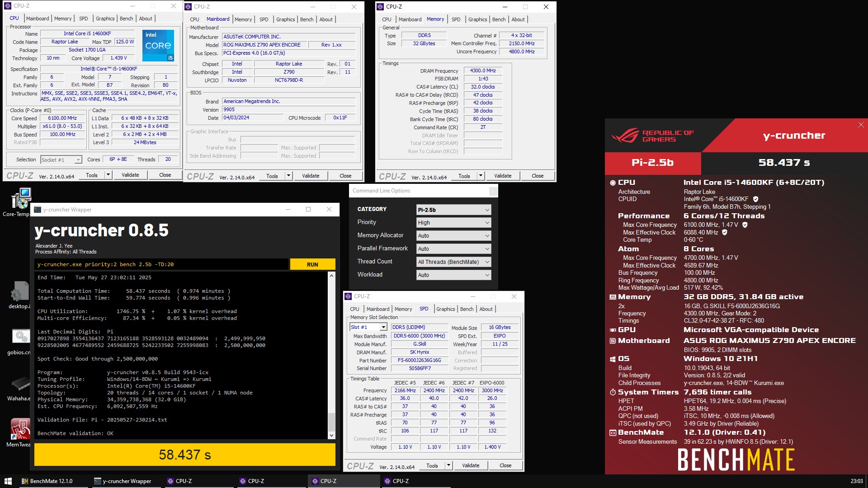Click the CPU-Z icon in the SPD window title
The height and width of the screenshot is (488, 868).
(x=348, y=296)
